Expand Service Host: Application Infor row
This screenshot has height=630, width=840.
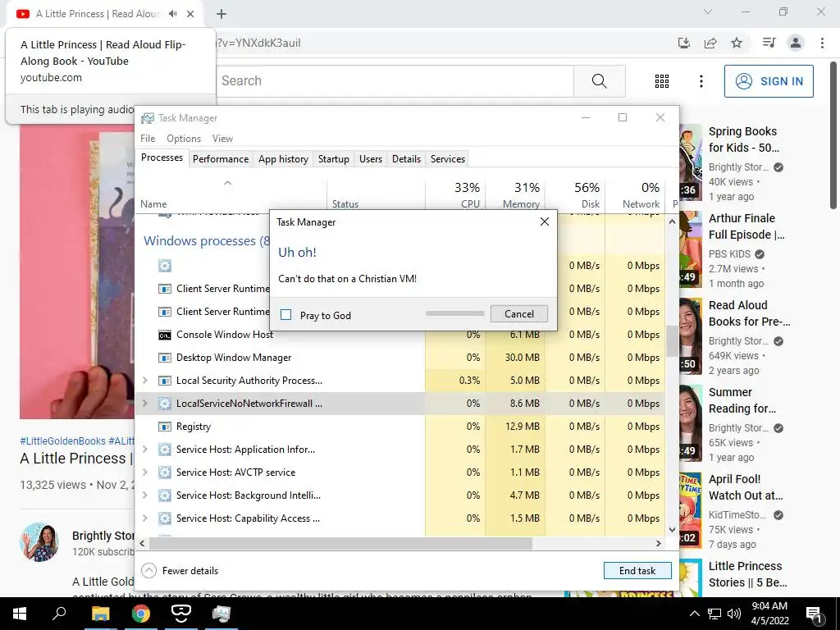[144, 450]
